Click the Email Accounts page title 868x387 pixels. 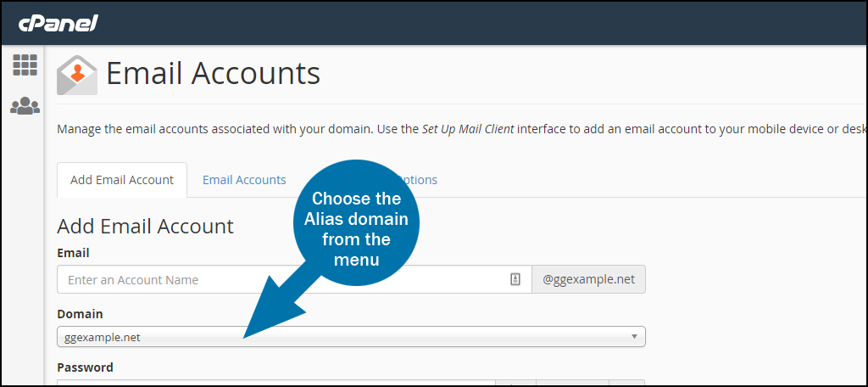coord(213,73)
